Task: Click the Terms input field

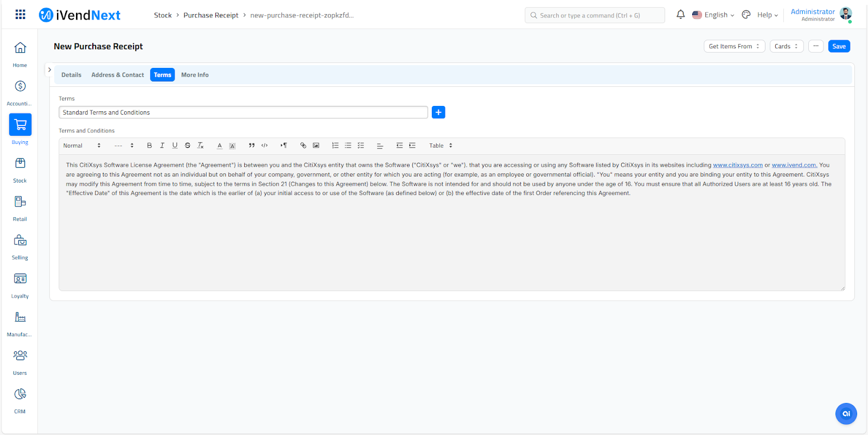Action: click(x=243, y=112)
